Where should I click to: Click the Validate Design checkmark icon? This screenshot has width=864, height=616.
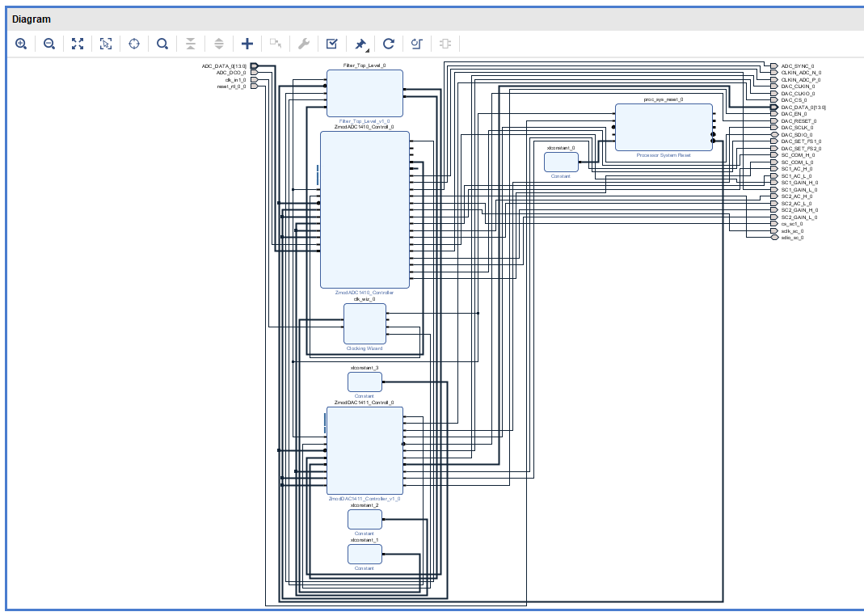pos(331,44)
